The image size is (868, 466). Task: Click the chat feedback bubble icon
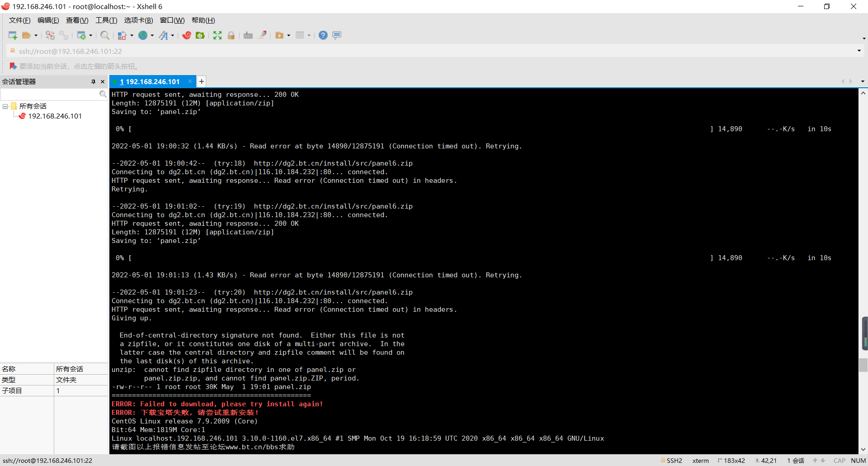click(x=337, y=35)
